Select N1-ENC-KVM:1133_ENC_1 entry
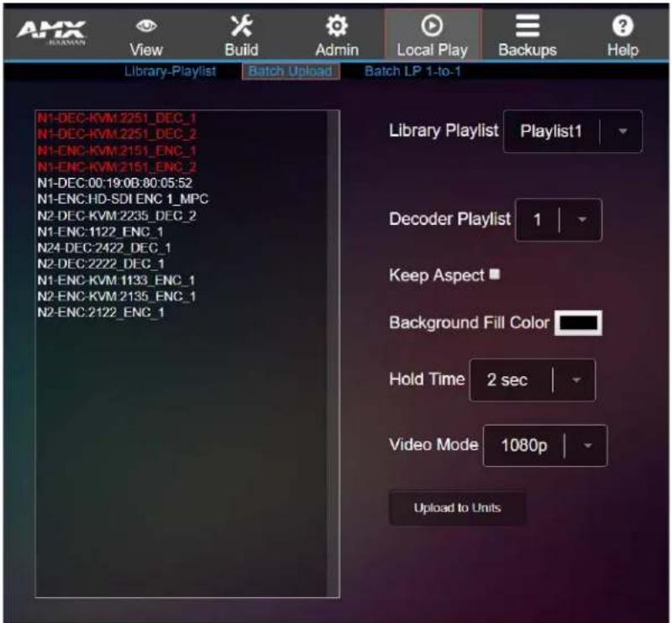This screenshot has height=623, width=672. point(116,280)
